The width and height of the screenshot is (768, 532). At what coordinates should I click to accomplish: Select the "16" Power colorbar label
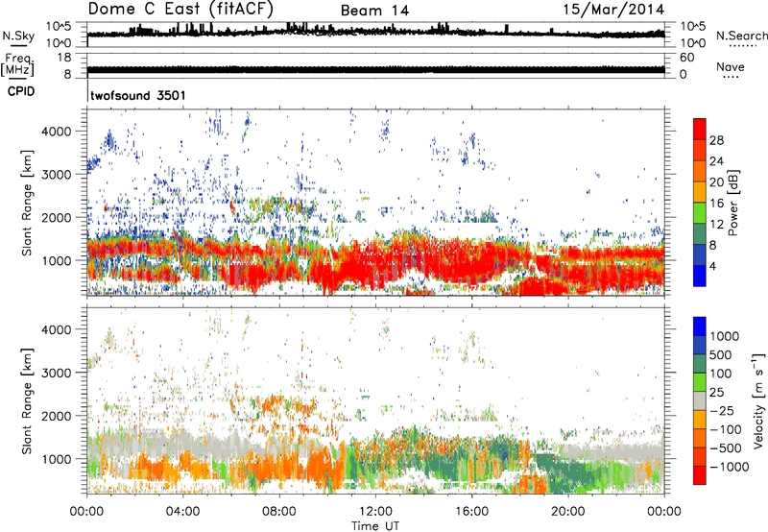(716, 204)
